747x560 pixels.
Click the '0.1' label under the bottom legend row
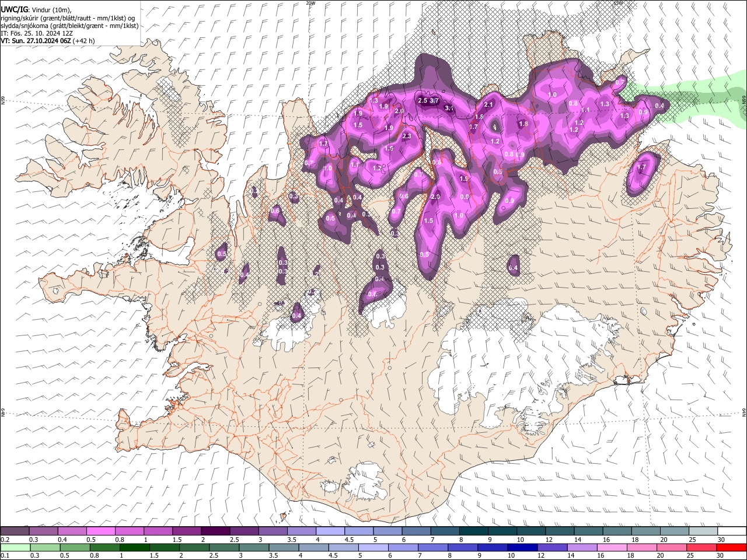pos(5,556)
